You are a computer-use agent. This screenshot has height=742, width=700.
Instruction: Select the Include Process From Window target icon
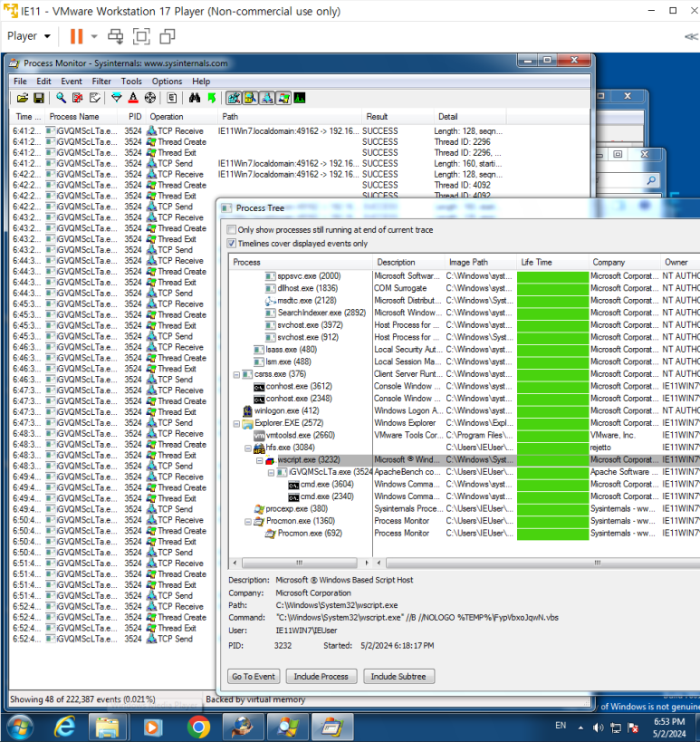(x=150, y=98)
